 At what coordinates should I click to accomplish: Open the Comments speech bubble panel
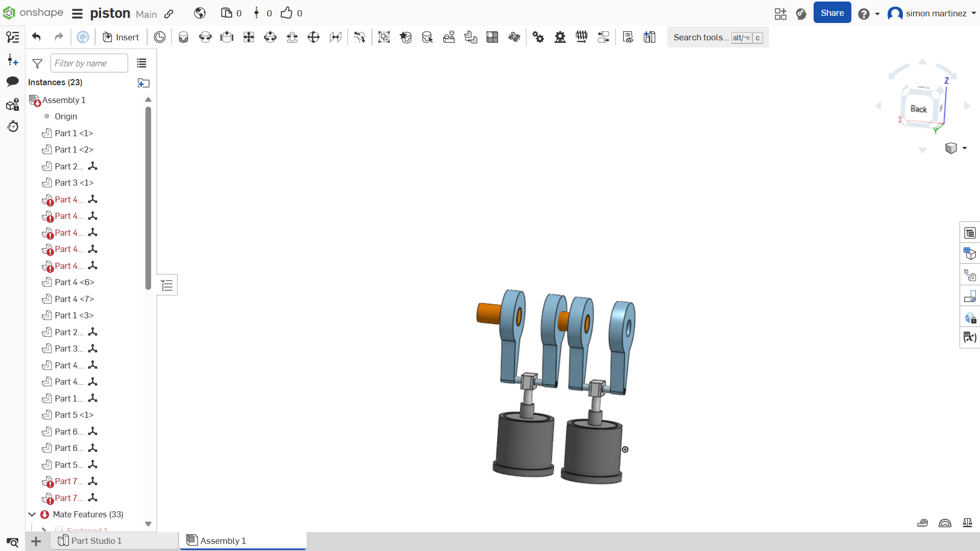tap(13, 82)
